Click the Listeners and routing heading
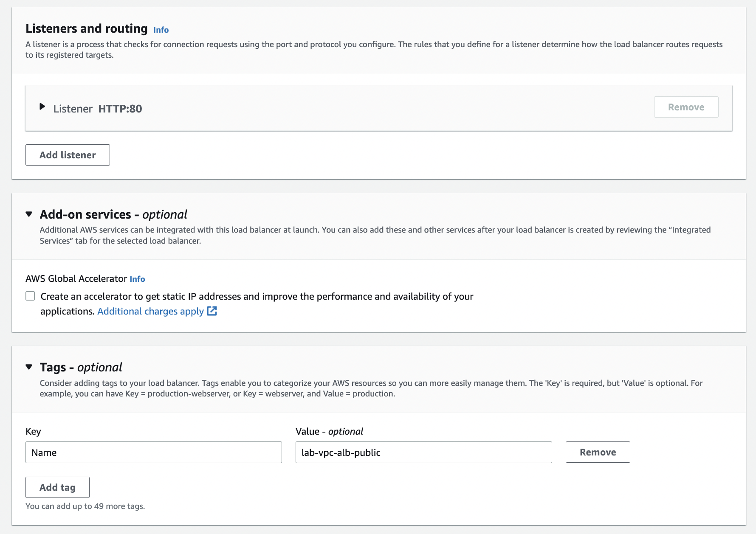This screenshot has width=756, height=534. coord(86,28)
